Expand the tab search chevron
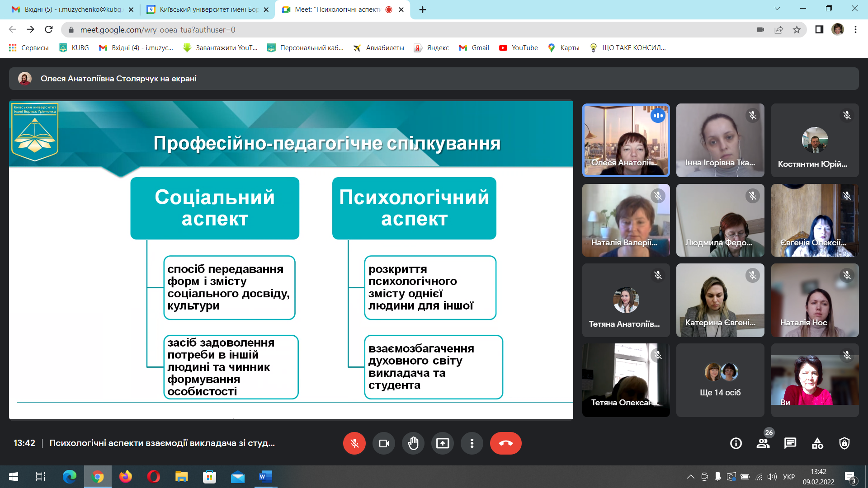Viewport: 868px width, 488px height. [777, 9]
